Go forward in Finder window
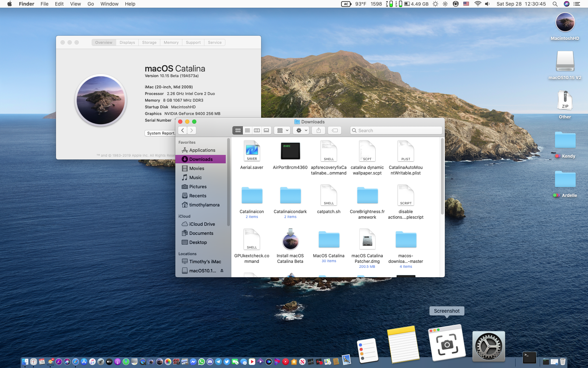This screenshot has width=588, height=368. 192,130
